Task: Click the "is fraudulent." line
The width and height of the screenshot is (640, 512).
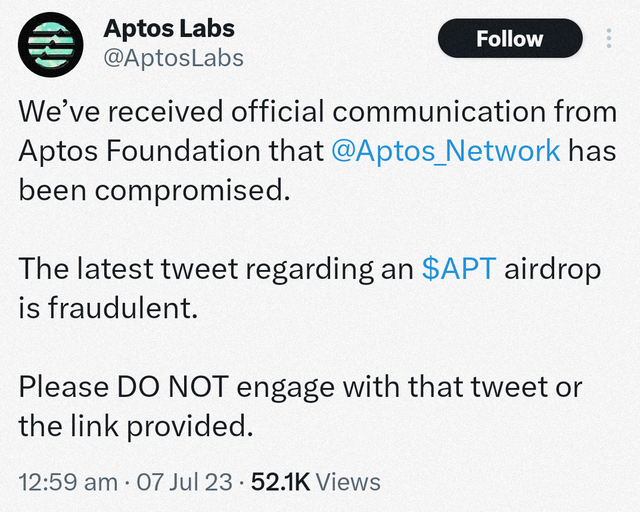Action: pos(108,307)
